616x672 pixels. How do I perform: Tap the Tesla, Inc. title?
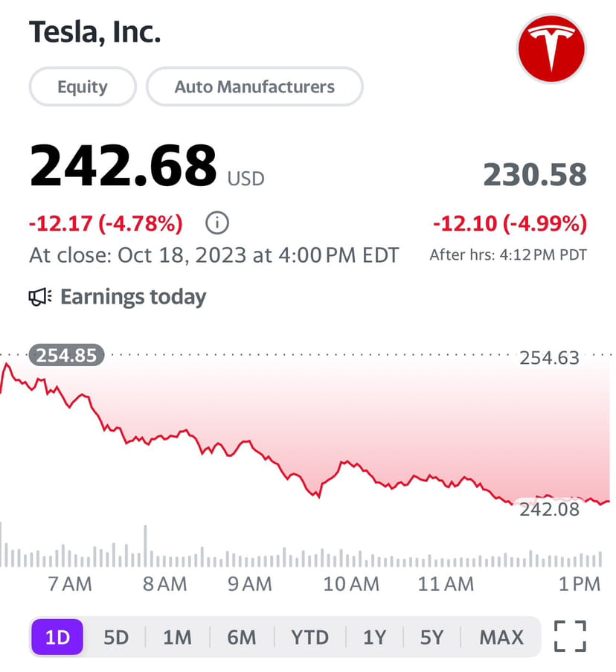[94, 32]
